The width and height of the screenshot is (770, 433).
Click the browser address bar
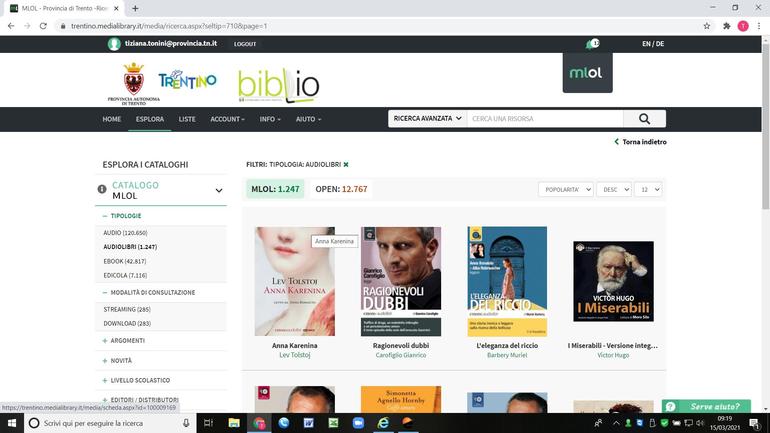pos(378,26)
